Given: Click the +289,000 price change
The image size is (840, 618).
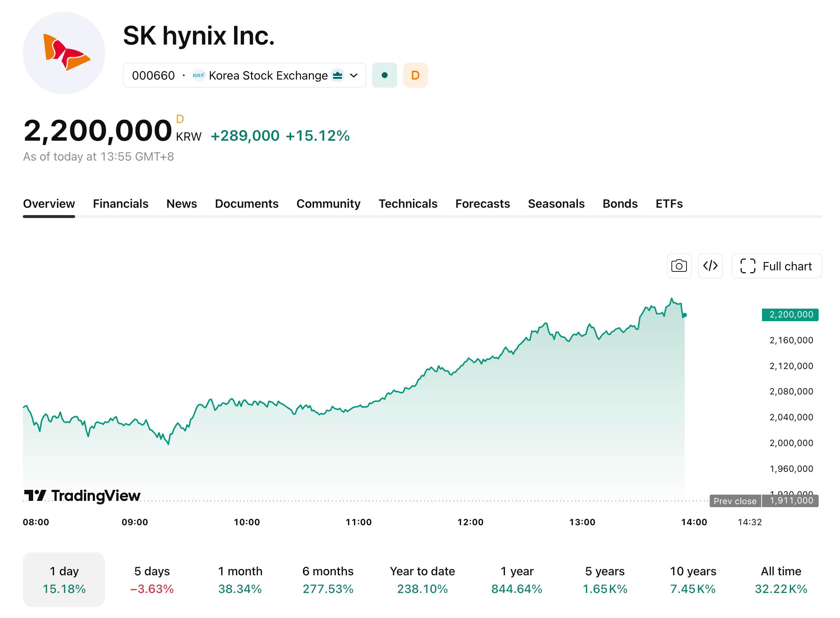Looking at the screenshot, I should pos(245,136).
